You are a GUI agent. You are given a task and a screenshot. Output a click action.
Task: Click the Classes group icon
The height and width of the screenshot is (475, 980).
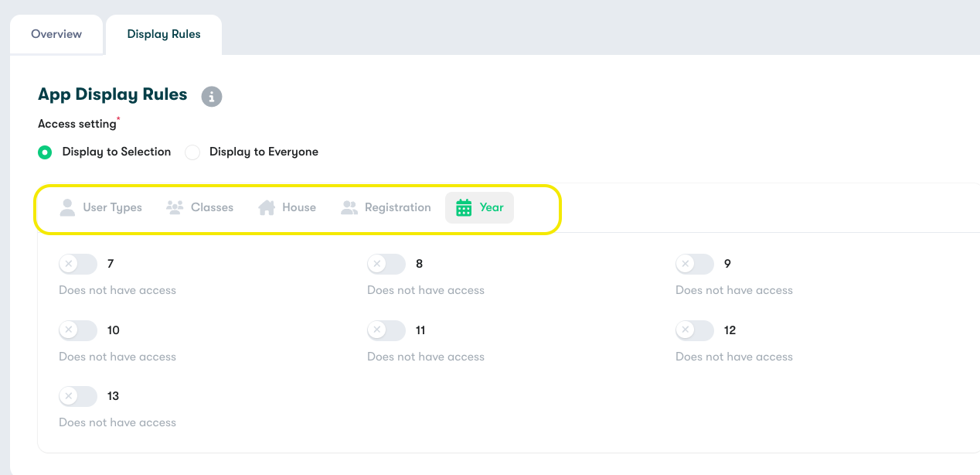175,207
